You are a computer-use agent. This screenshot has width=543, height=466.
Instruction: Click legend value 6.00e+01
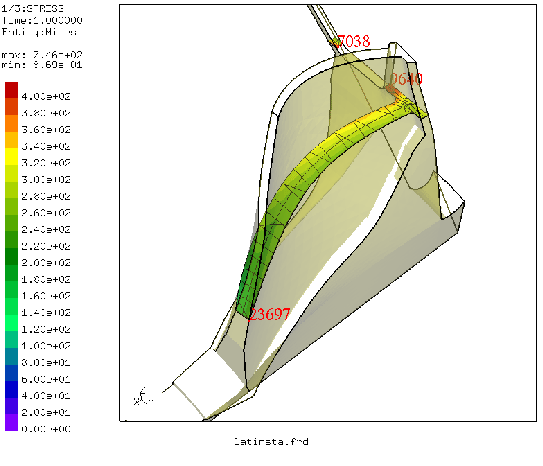point(46,379)
